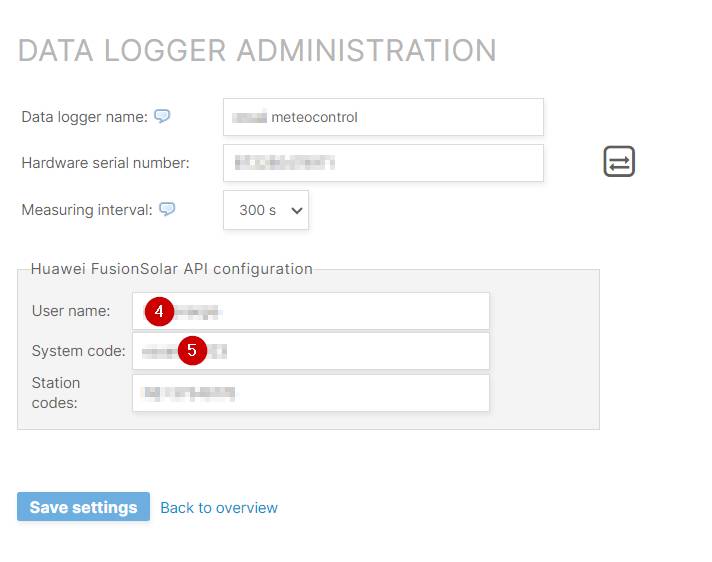Click the swap arrows icon by serial number
Viewport: 712px width, 562px height.
click(x=619, y=161)
